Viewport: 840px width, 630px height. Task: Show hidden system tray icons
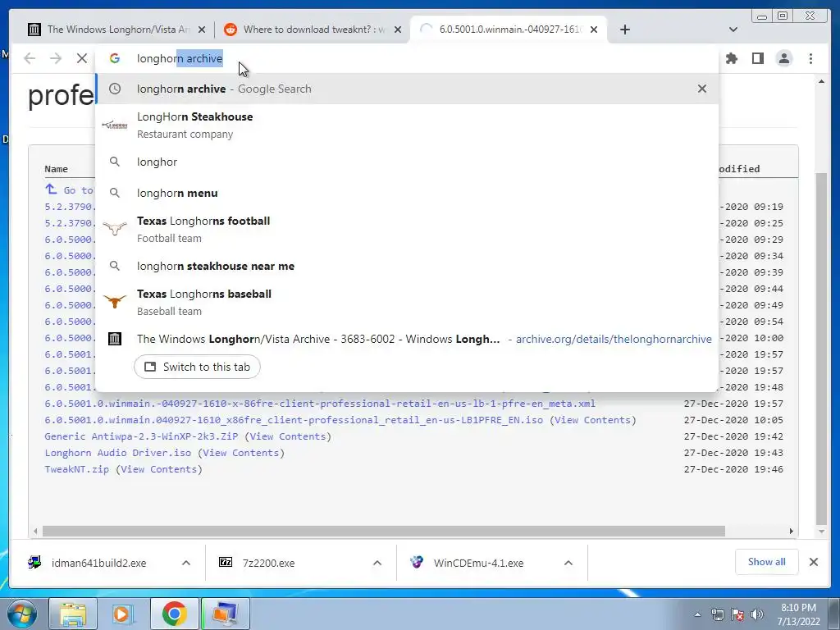tap(697, 614)
